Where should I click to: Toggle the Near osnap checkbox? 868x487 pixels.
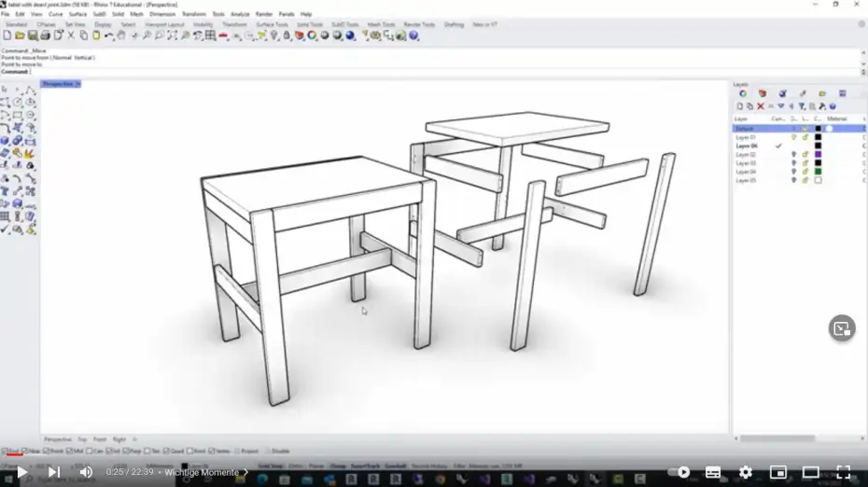point(24,451)
